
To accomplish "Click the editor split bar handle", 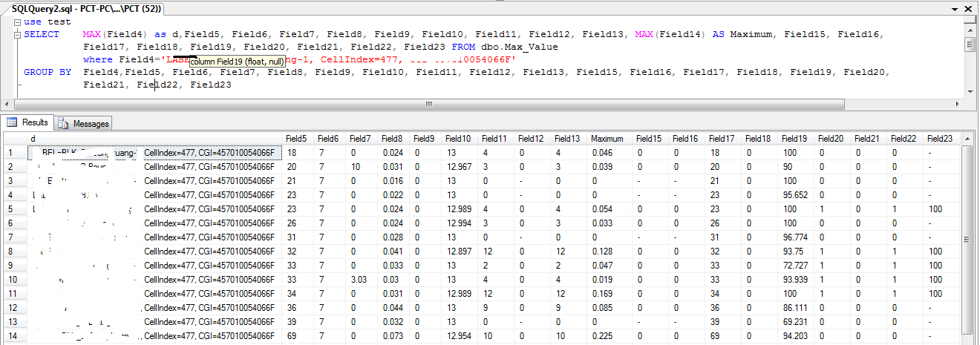I will [x=970, y=18].
